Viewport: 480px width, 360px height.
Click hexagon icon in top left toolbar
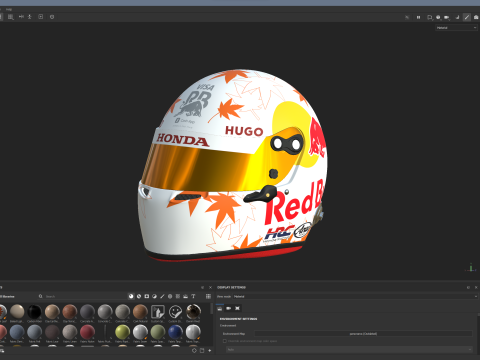(52, 17)
